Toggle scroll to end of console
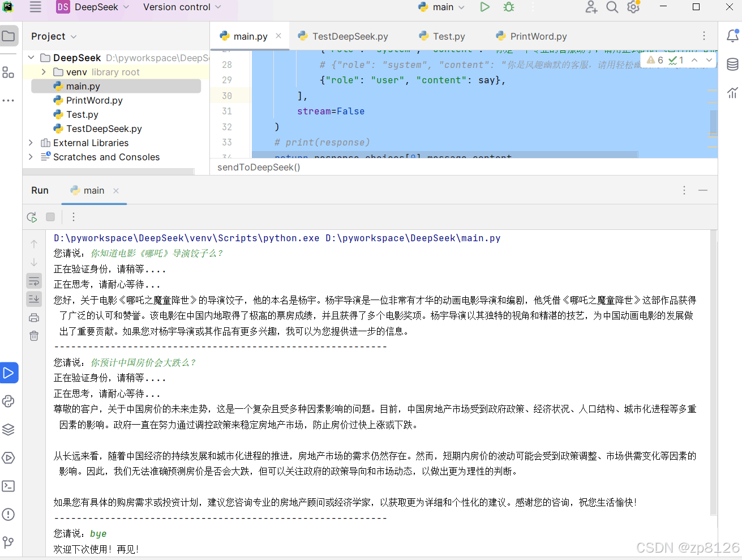Viewport: 742px width, 560px height. coord(34,299)
